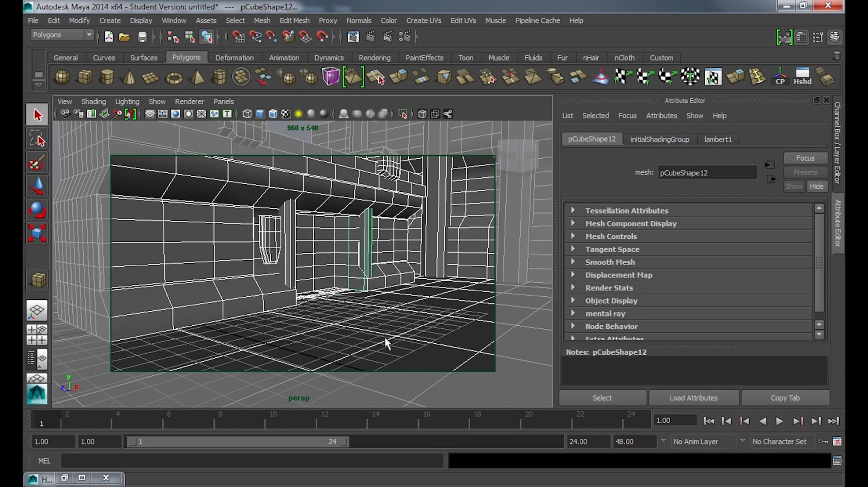Screen dimensions: 868x487
Task: Click the Paint Selection tool
Action: 37,163
